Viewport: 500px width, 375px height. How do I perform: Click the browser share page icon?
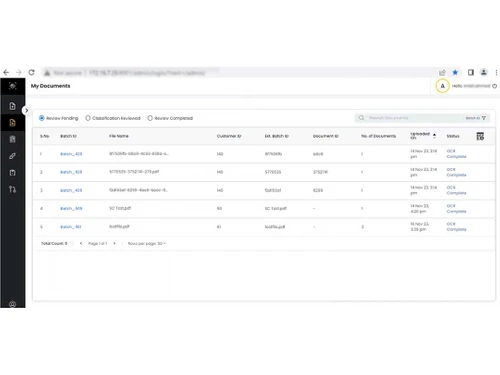coord(442,72)
